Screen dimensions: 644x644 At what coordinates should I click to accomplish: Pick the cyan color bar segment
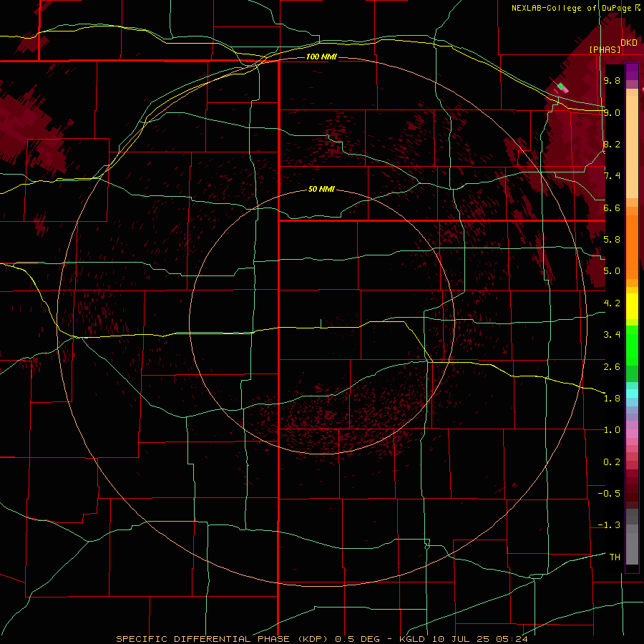click(632, 394)
